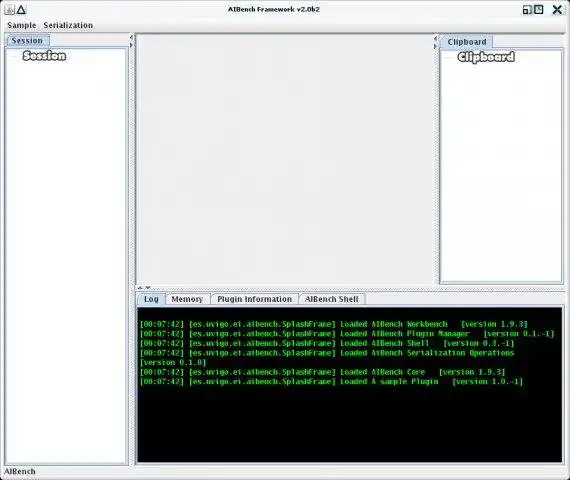
Task: Select the Session tree root node
Action: coord(44,56)
